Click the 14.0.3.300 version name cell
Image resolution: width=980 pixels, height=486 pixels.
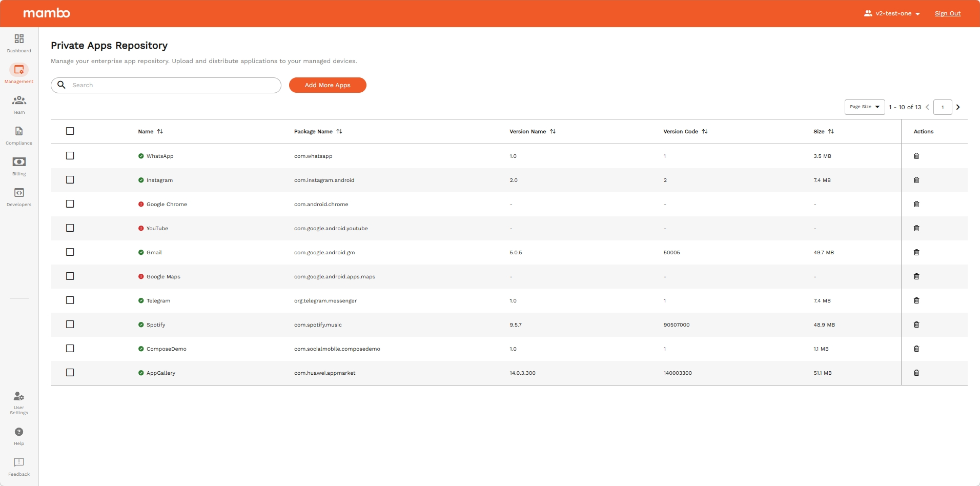pyautogui.click(x=522, y=373)
